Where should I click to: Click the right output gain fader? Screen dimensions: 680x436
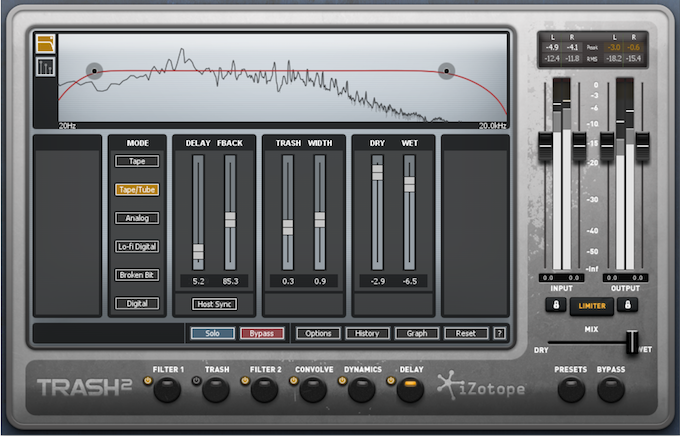click(x=642, y=146)
